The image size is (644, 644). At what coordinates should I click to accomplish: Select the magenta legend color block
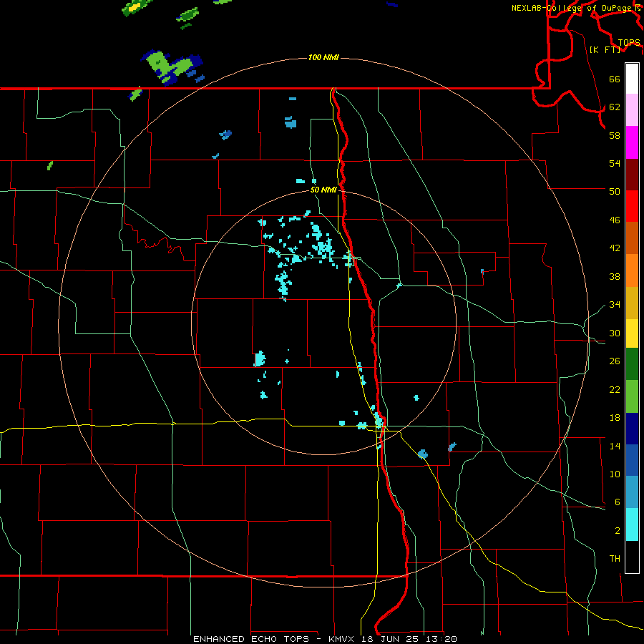(x=632, y=142)
